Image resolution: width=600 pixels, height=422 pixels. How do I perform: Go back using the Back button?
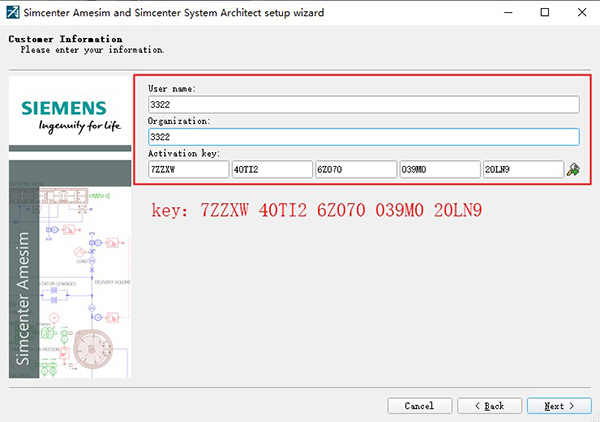coord(489,406)
